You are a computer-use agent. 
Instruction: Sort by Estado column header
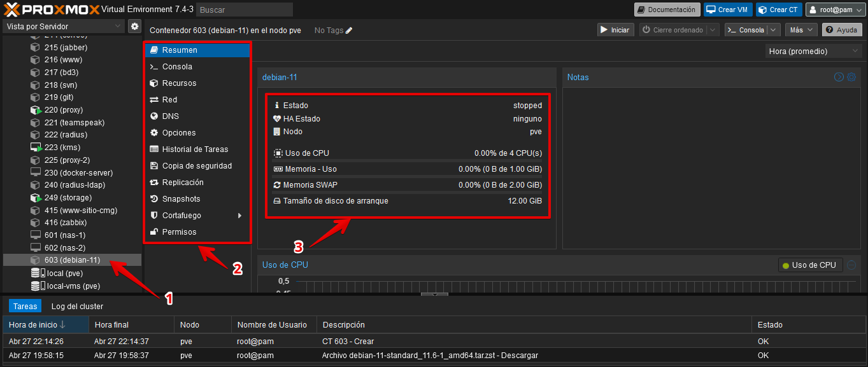tap(808, 324)
